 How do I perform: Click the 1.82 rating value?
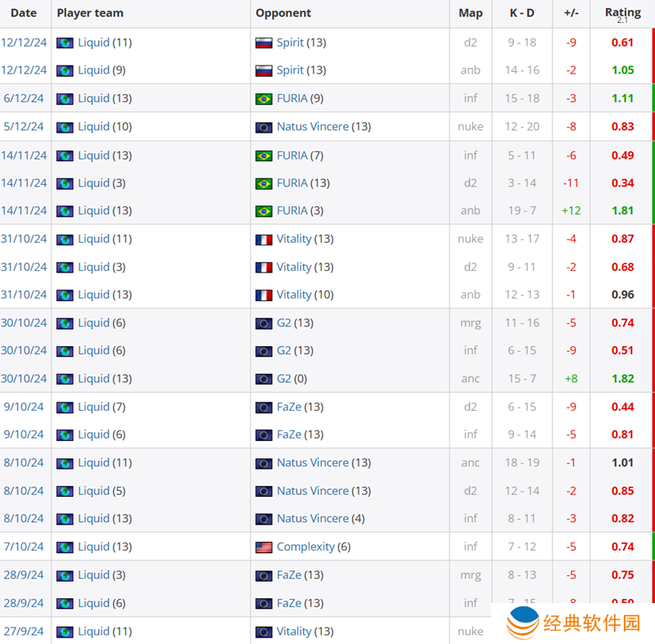[x=622, y=379]
